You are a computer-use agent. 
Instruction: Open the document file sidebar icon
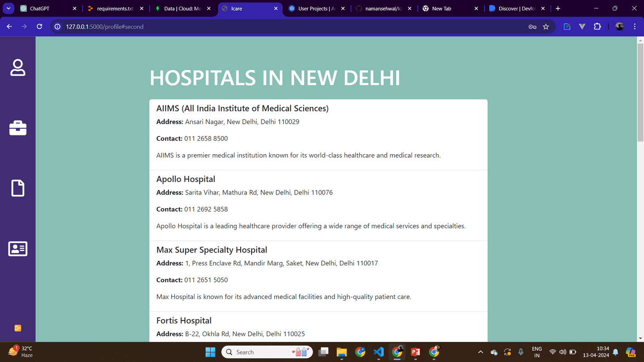[18, 188]
